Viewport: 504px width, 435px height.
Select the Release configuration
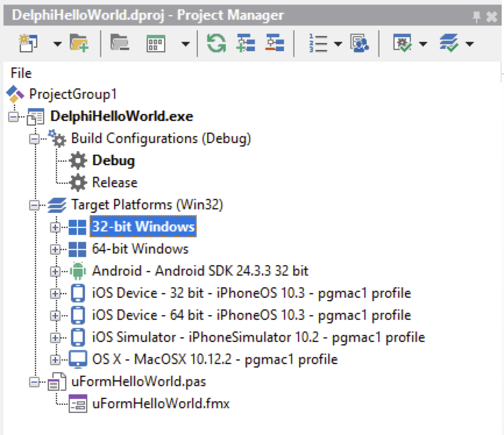(x=115, y=183)
